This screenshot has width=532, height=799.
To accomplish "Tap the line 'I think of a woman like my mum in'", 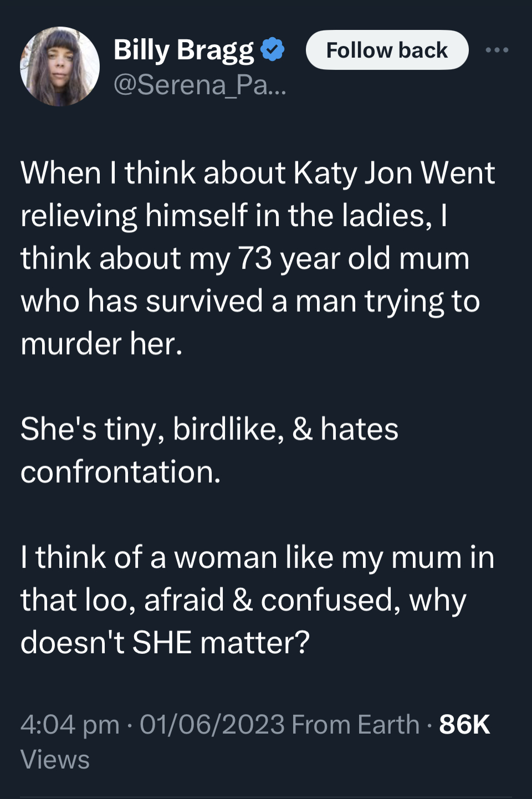I will (257, 557).
